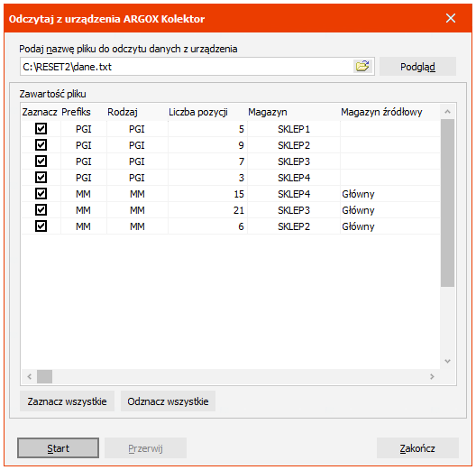Image resolution: width=476 pixels, height=470 pixels.
Task: Click Odznacz wszystkie to deselect all
Action: (168, 401)
